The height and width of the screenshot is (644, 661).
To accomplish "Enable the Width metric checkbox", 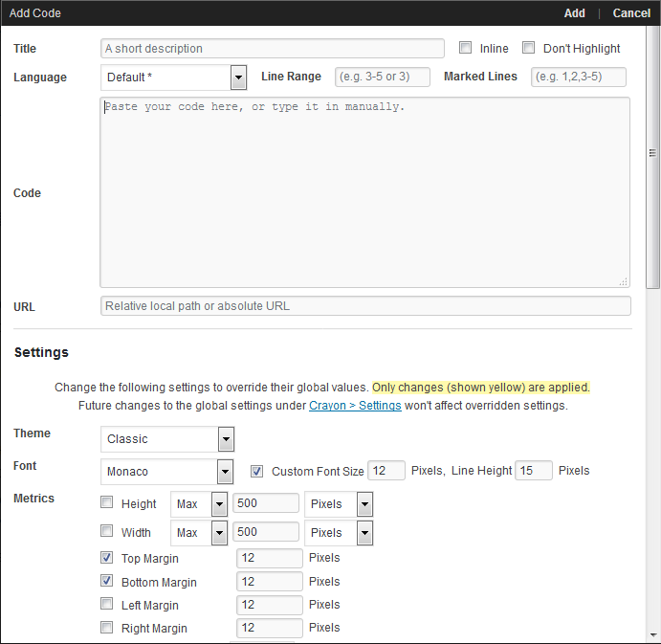I will tap(106, 530).
